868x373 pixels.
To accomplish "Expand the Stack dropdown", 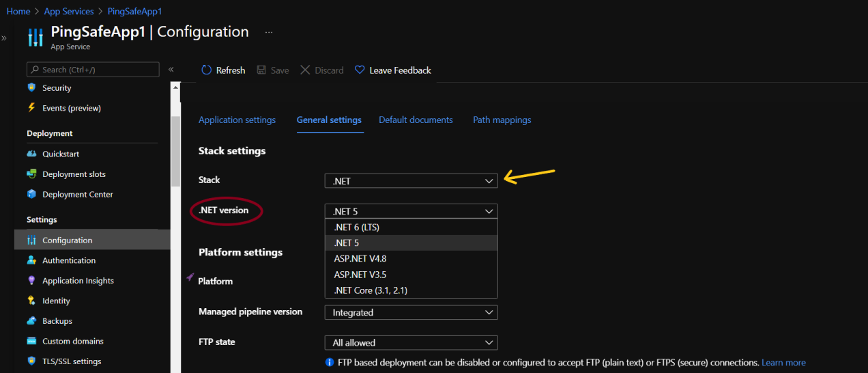I will click(411, 181).
